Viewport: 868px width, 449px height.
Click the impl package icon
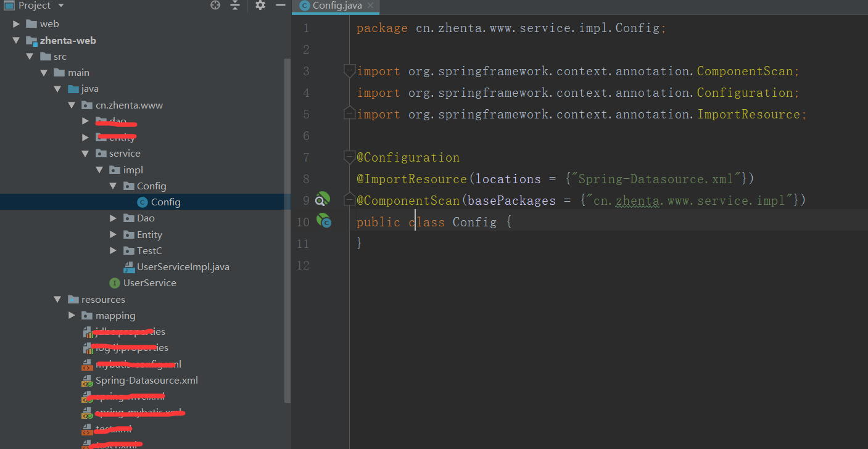pyautogui.click(x=115, y=170)
